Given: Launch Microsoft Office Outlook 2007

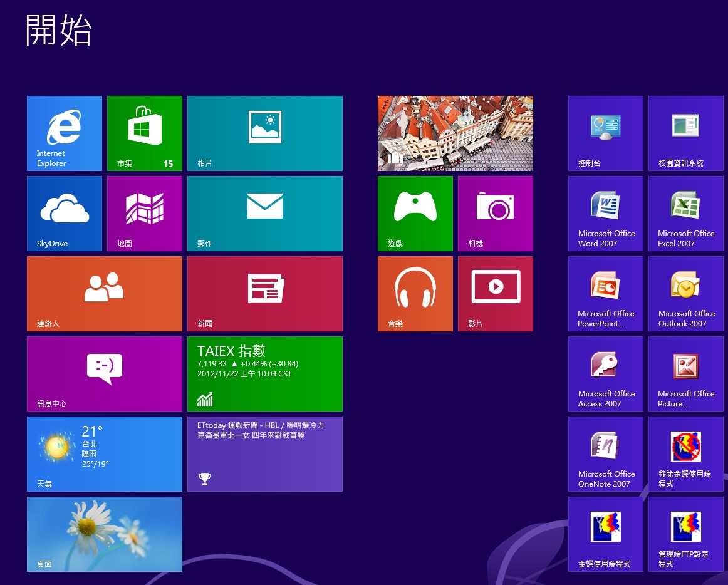Looking at the screenshot, I should pos(686,294).
